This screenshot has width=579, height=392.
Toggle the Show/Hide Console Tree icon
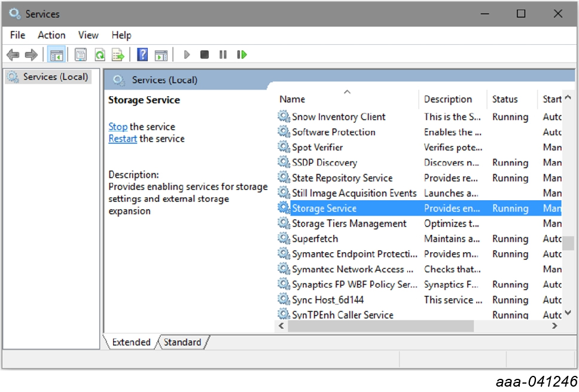coord(57,55)
